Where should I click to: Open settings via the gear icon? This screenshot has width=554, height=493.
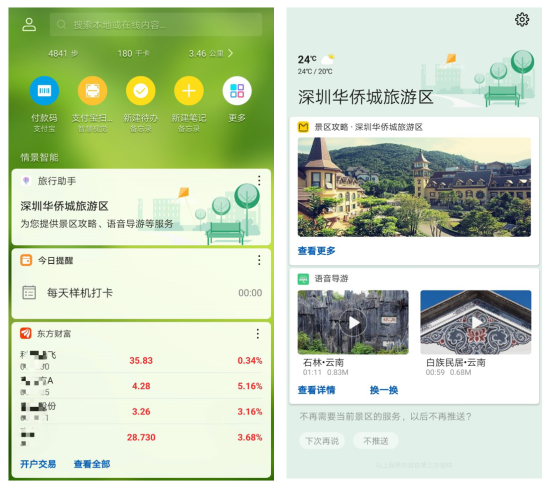522,19
